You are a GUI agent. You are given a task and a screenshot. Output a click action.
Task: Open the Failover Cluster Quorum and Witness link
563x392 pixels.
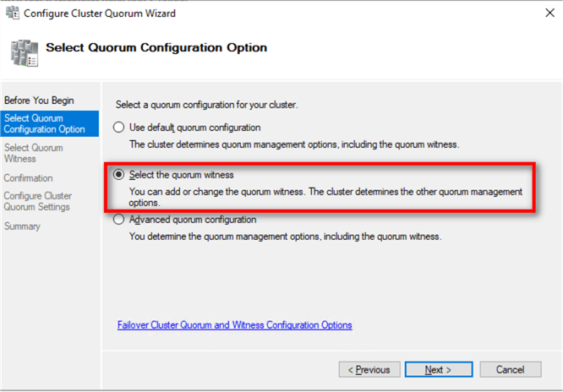click(234, 325)
